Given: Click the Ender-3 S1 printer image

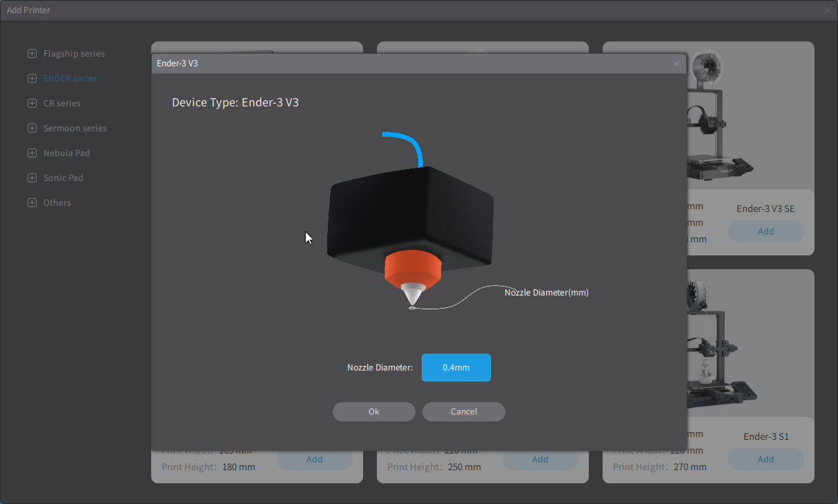Looking at the screenshot, I should (722, 343).
